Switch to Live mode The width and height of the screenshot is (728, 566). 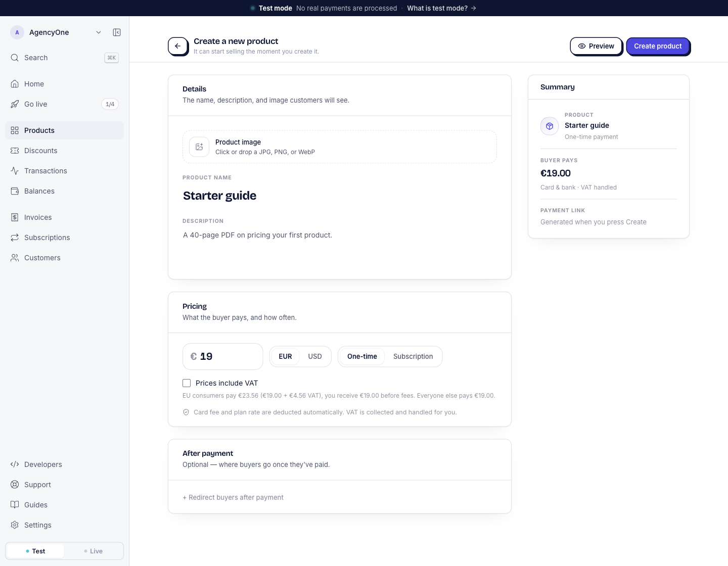[x=94, y=551]
